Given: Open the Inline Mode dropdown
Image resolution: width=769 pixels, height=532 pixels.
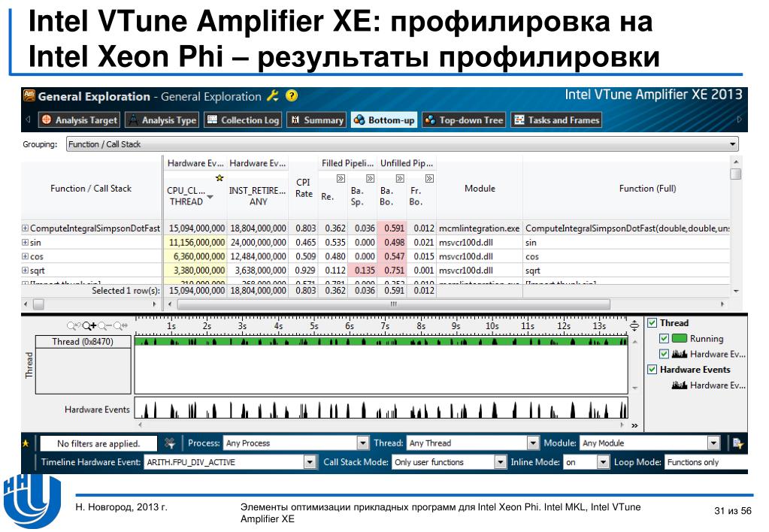Looking at the screenshot, I should pos(586,462).
